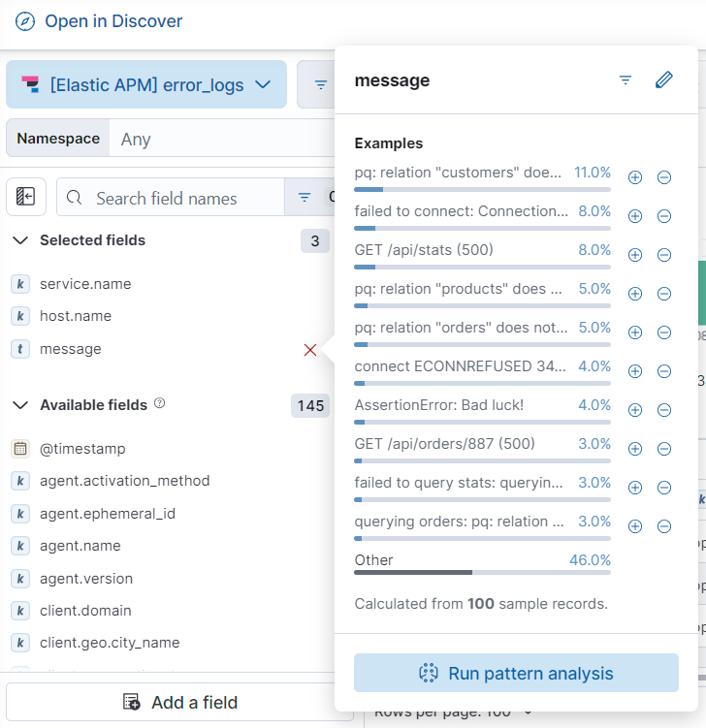The width and height of the screenshot is (706, 728).
Task: Filter for 'pq: relation "customers"' value with plus
Action: 635,177
